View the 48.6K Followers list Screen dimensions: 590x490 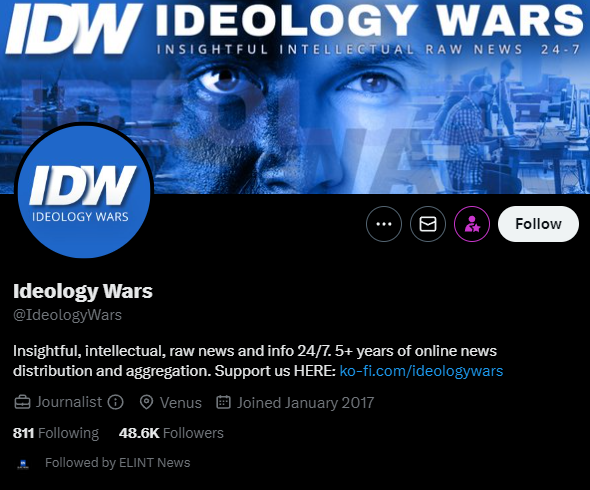171,433
